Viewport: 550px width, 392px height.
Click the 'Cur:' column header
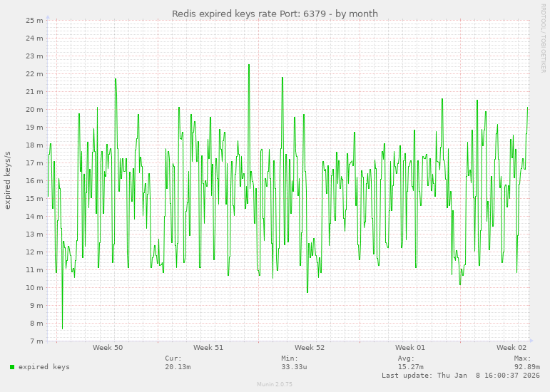point(173,359)
